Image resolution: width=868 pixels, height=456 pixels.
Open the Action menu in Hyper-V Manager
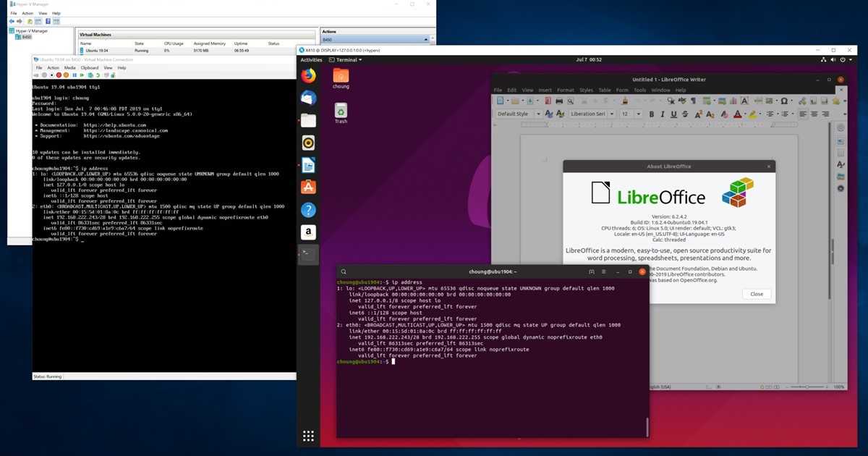click(27, 13)
